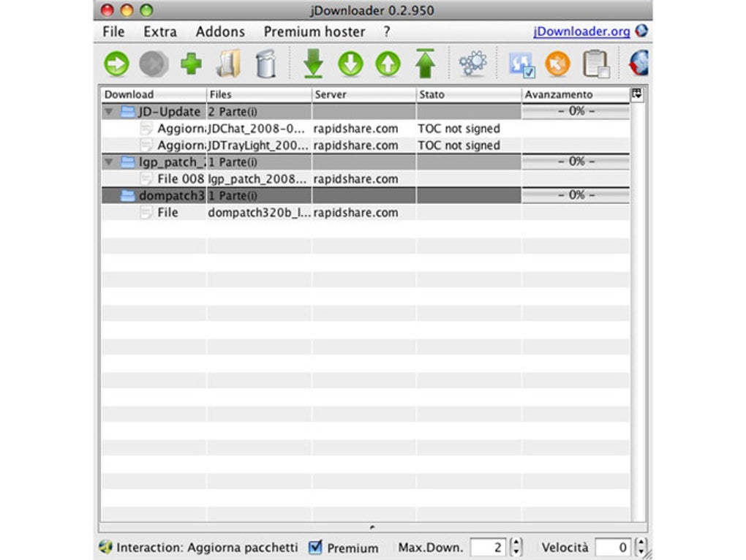Collapse the lgp_patch package

click(x=109, y=162)
